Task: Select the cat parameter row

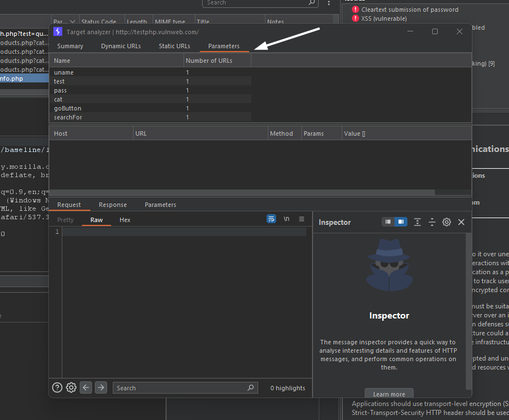Action: point(150,99)
